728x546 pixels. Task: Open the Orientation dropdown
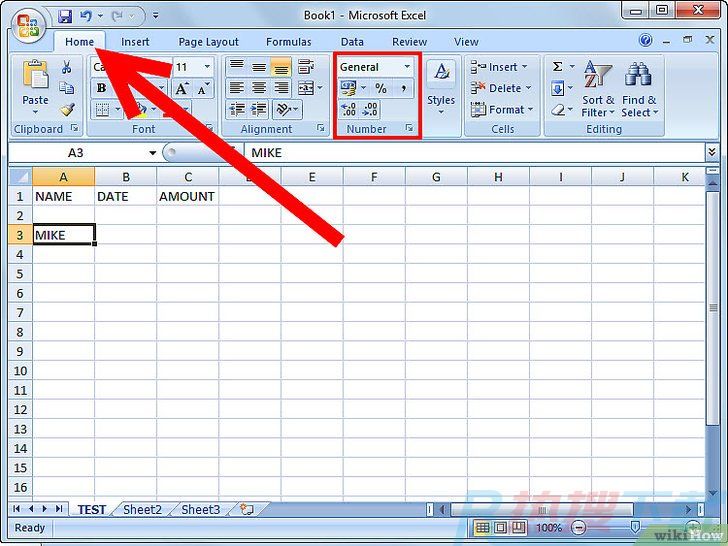click(286, 110)
